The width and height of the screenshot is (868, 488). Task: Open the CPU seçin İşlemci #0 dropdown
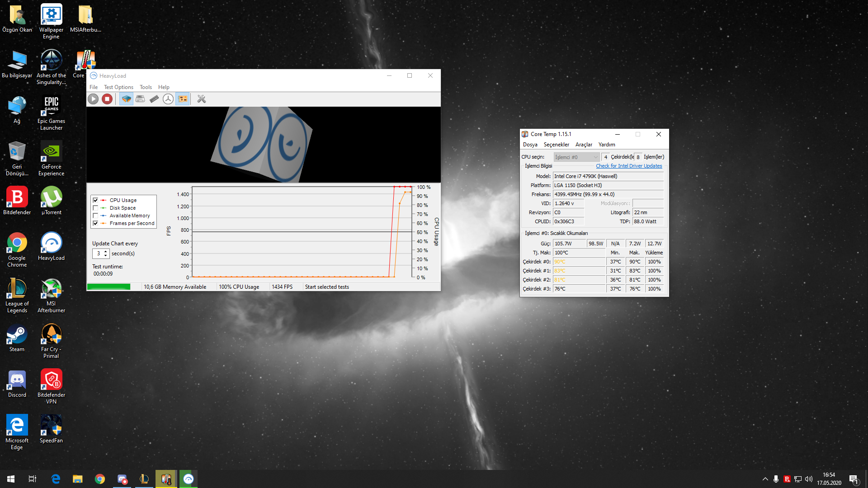(x=576, y=157)
